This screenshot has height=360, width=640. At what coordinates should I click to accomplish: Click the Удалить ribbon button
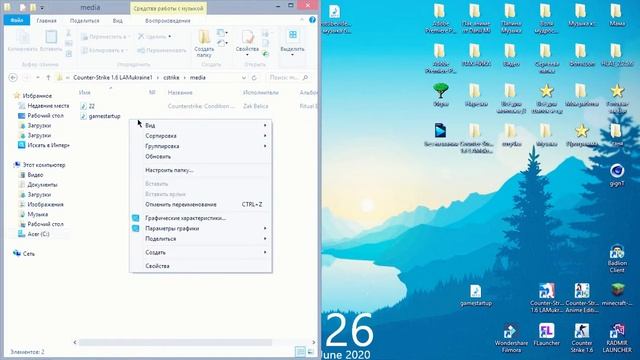pyautogui.click(x=154, y=37)
